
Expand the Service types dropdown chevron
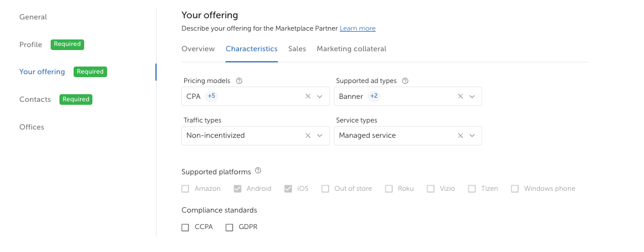tap(472, 135)
